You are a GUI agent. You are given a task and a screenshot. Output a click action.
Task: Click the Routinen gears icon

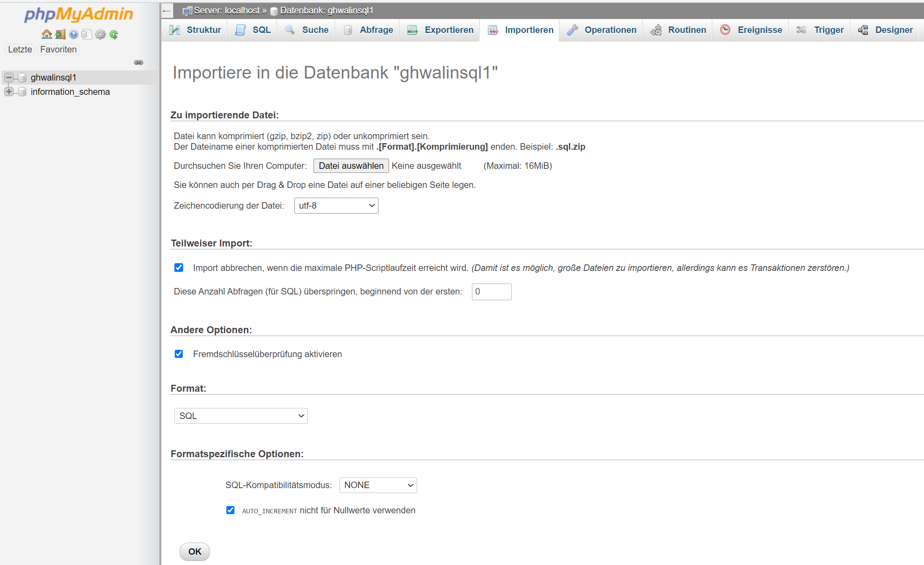[x=656, y=30]
